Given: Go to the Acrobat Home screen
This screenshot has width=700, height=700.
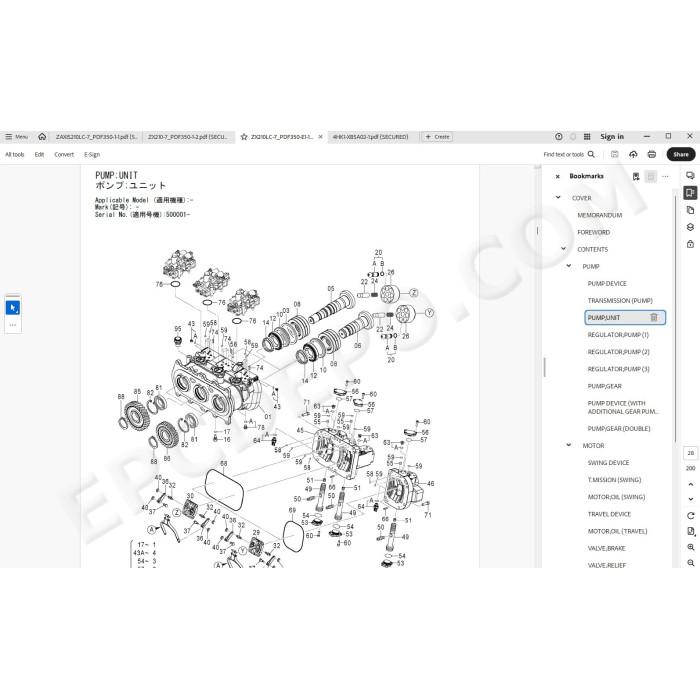Looking at the screenshot, I should pos(42,137).
